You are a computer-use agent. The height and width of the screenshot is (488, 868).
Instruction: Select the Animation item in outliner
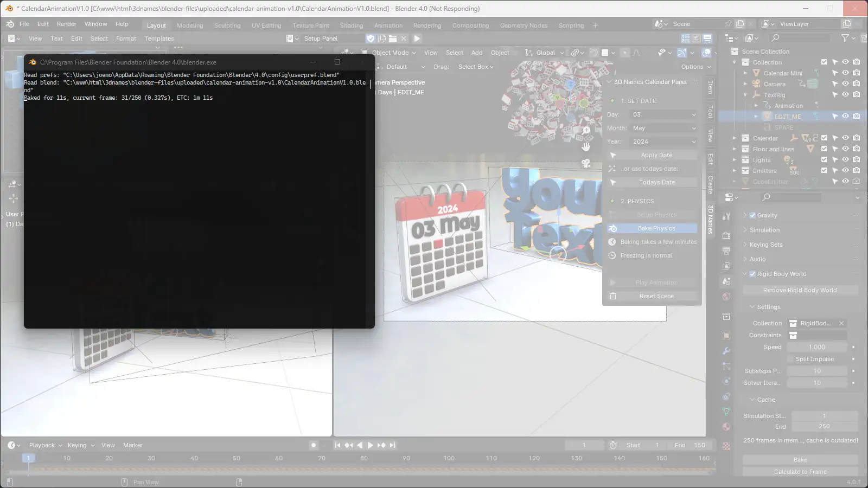pos(789,106)
